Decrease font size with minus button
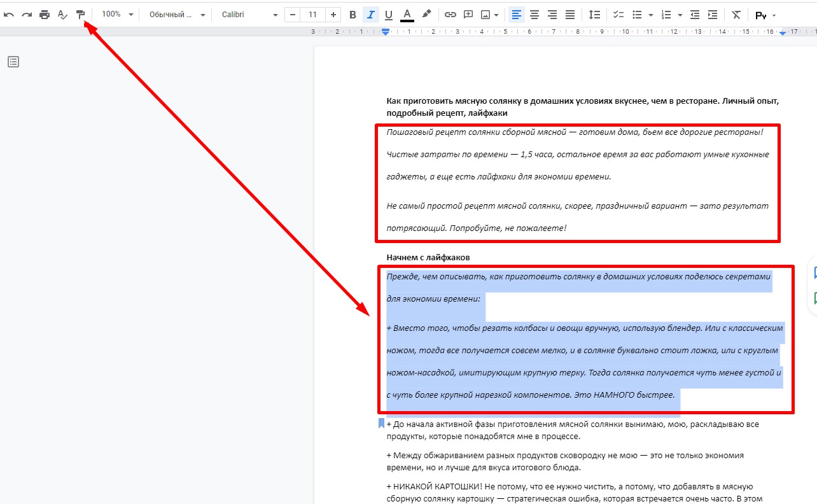 pos(292,15)
